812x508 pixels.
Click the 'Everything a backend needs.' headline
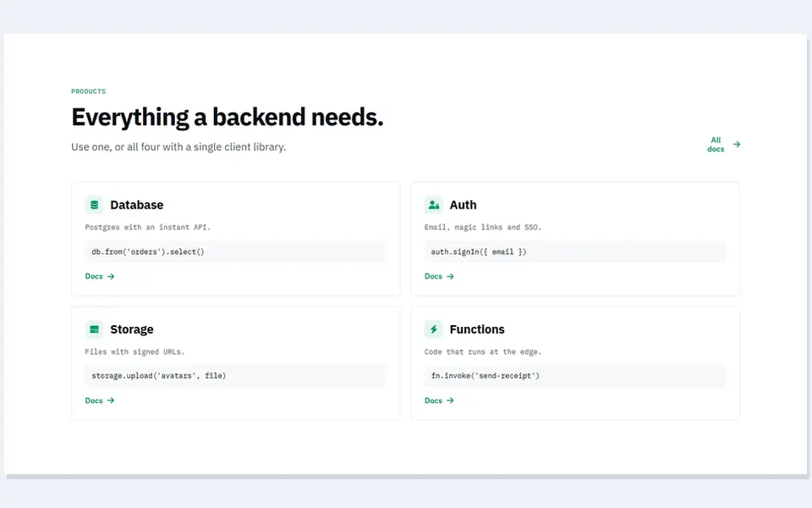pyautogui.click(x=228, y=117)
